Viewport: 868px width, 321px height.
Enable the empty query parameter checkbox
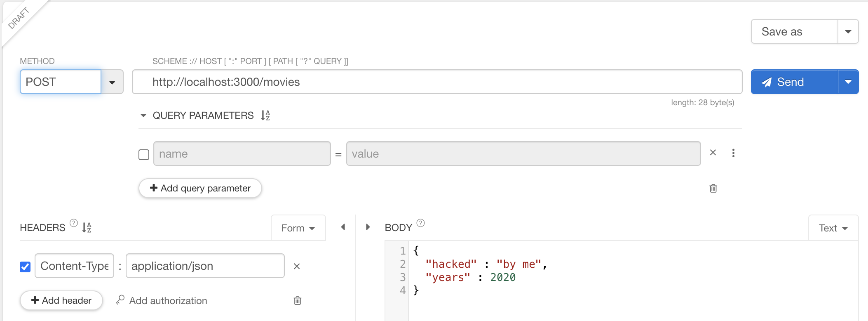(144, 155)
